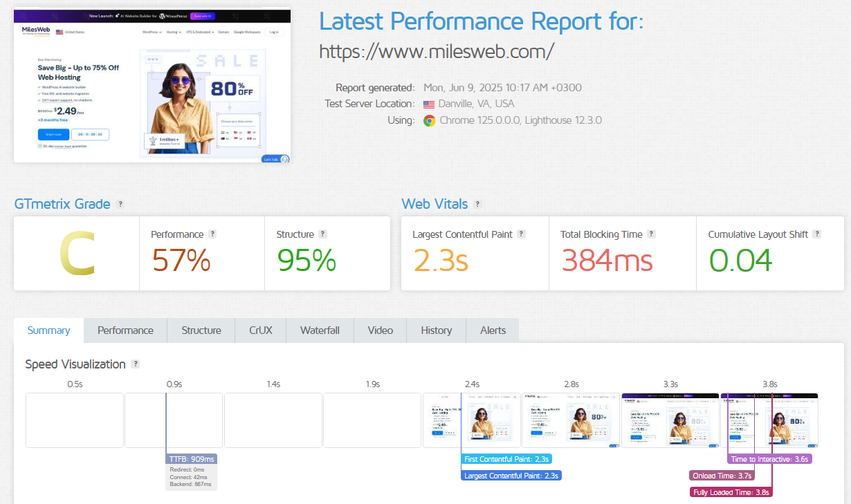Open the Waterfall tab

click(320, 330)
